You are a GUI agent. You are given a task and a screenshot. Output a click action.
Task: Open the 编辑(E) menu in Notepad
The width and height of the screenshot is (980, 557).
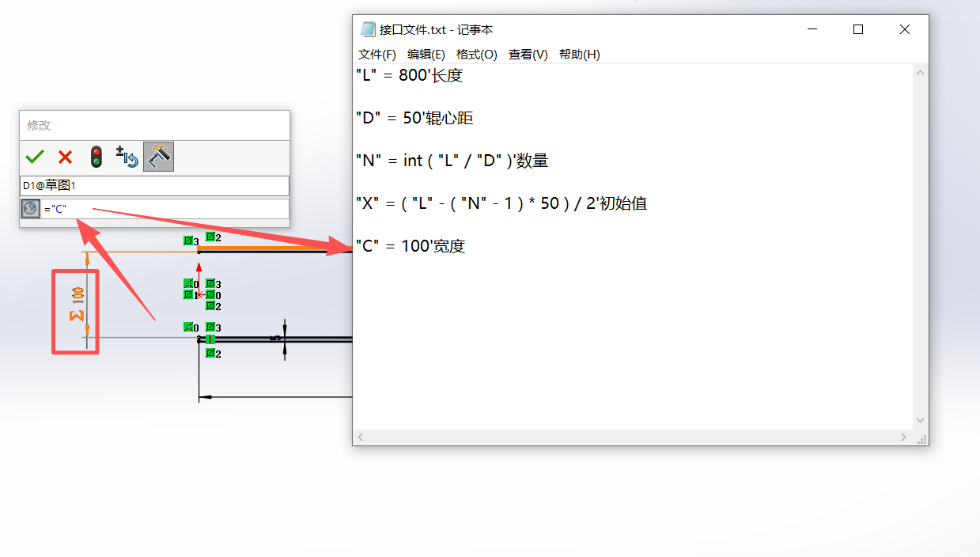point(426,55)
